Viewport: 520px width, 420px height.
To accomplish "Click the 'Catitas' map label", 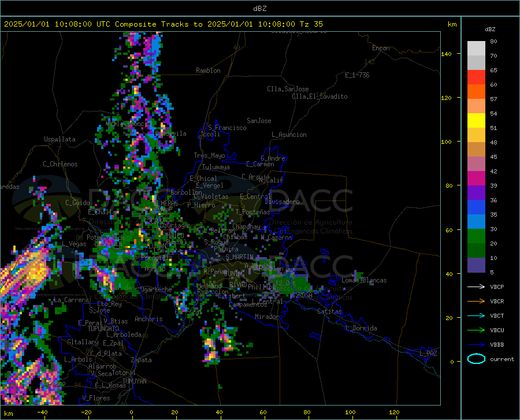I will pos(329,311).
